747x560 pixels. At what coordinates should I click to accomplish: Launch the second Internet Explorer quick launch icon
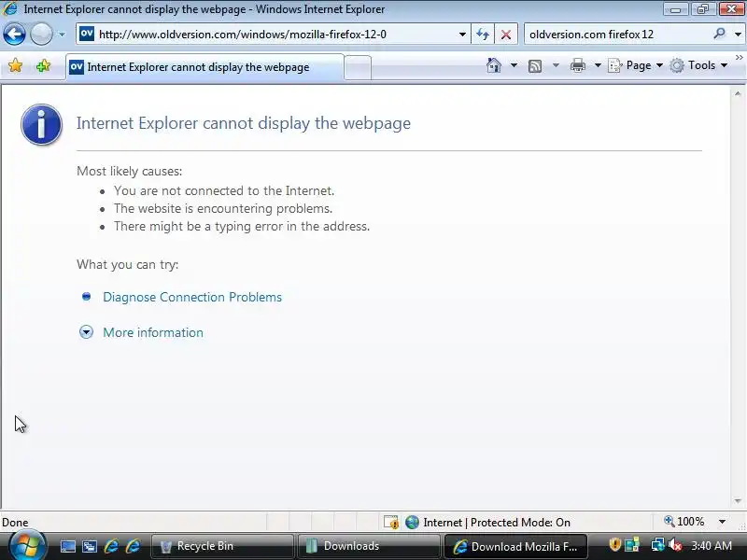(133, 546)
